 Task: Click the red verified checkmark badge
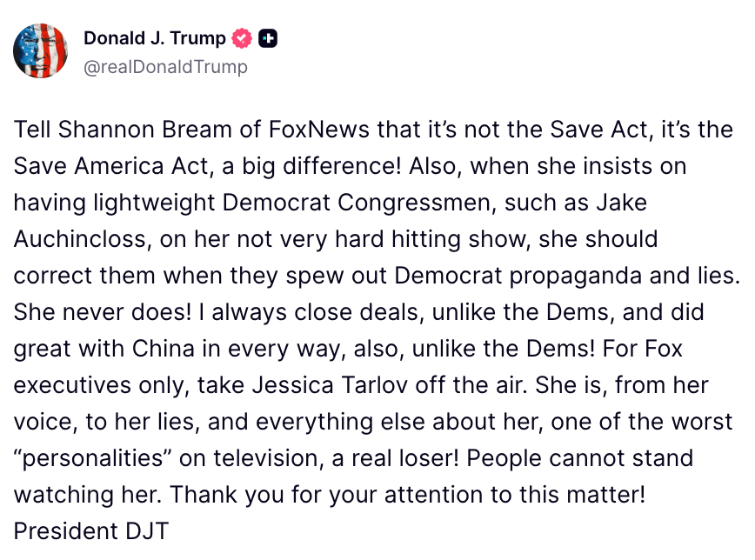click(242, 38)
